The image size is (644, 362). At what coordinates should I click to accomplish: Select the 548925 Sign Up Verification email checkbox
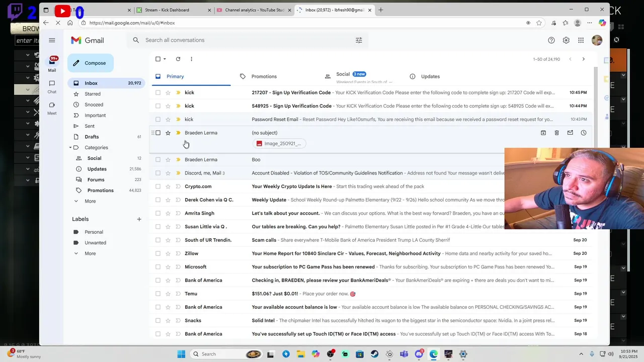(158, 106)
